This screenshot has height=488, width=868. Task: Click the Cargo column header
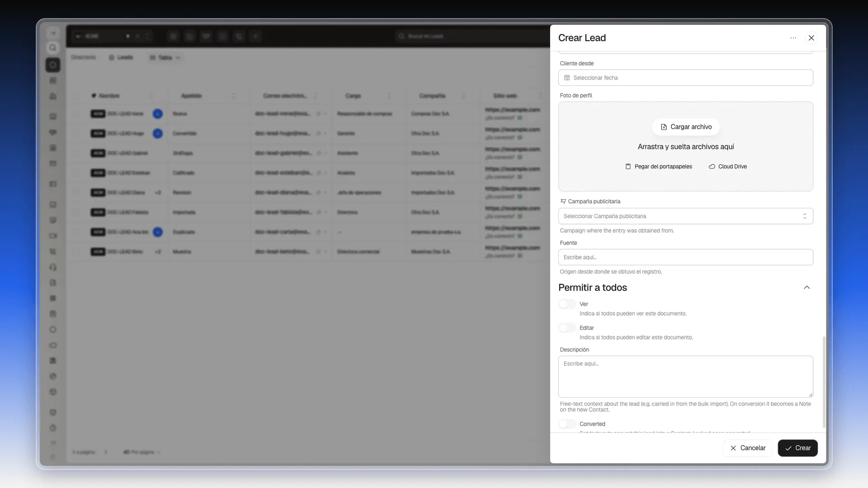353,96
